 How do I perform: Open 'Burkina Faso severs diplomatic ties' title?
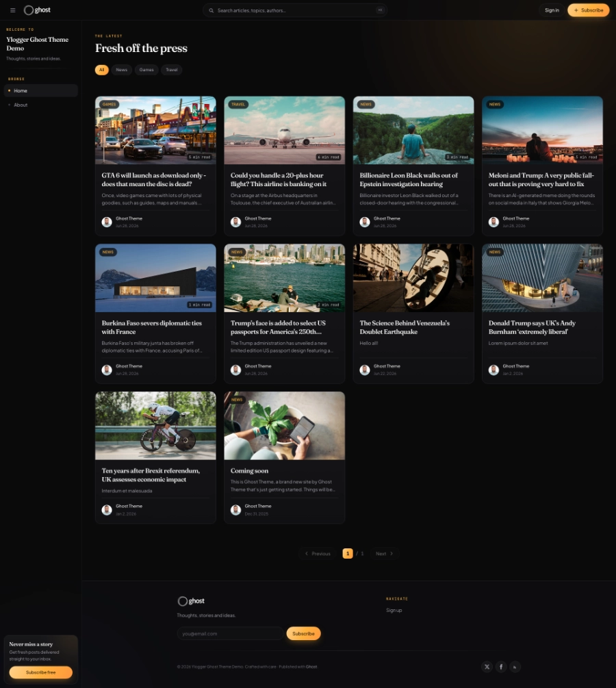click(152, 327)
